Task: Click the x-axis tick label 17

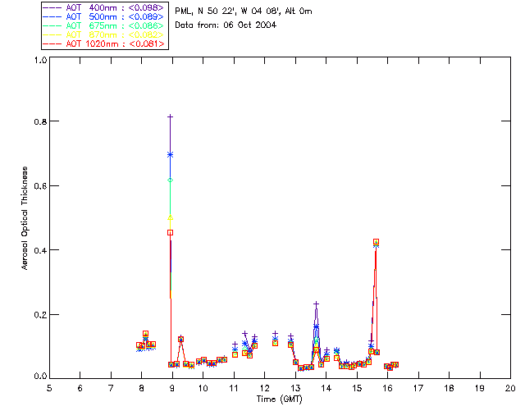Action: (418, 388)
